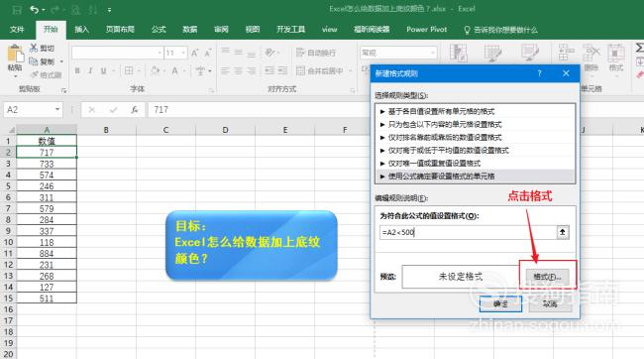The height and width of the screenshot is (359, 644).
Task: Click Format as Table icon
Action: tap(492, 53)
